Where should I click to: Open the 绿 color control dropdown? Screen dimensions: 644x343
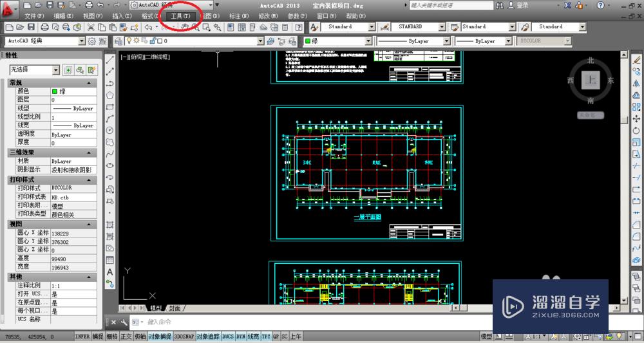click(x=368, y=41)
